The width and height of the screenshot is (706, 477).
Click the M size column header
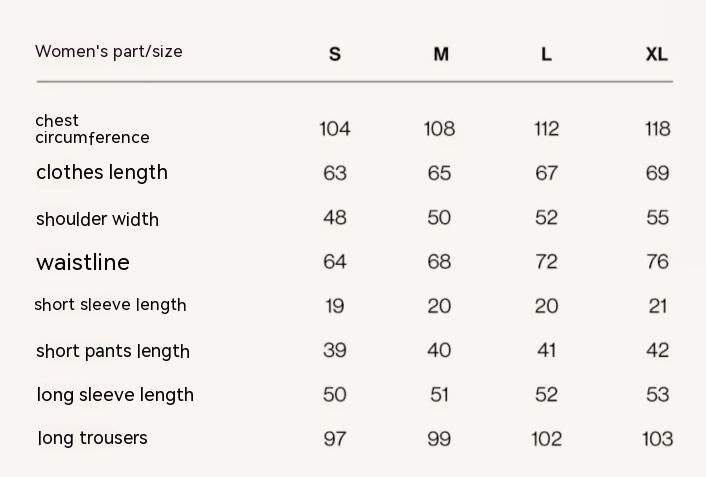(441, 54)
